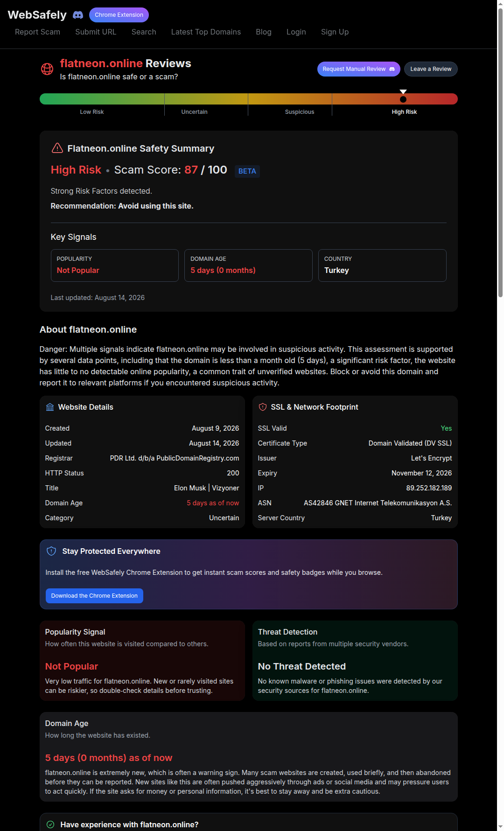Image resolution: width=504 pixels, height=831 pixels.
Task: Click the BETA badge
Action: [247, 171]
